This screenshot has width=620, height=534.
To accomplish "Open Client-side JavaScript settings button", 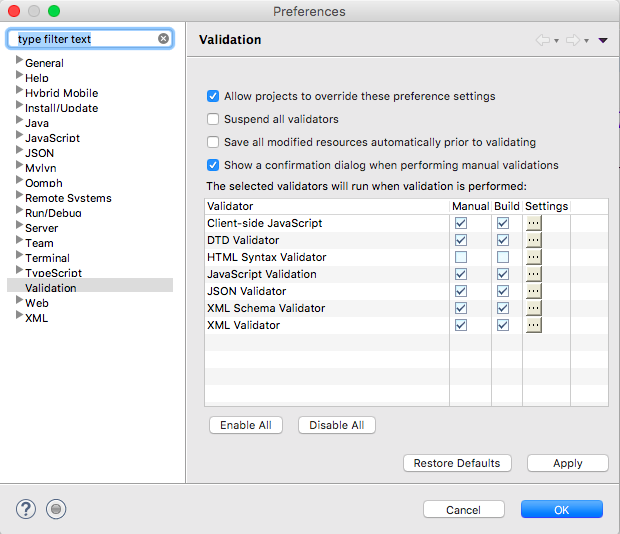I will coord(533,223).
